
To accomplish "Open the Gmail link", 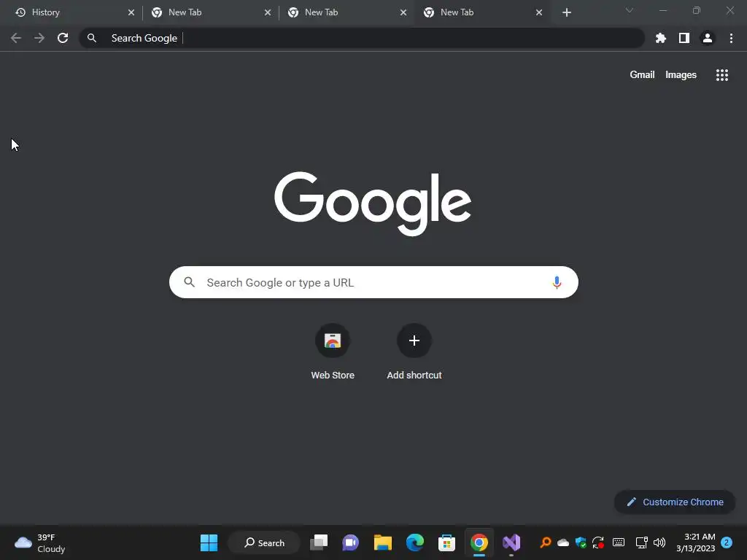I will (x=642, y=75).
